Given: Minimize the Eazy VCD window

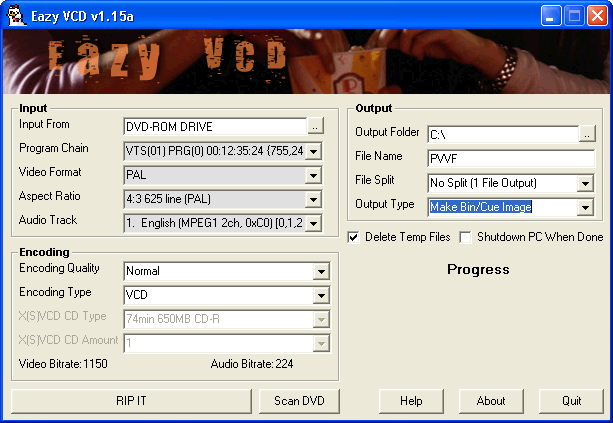Looking at the screenshot, I should coord(551,16).
